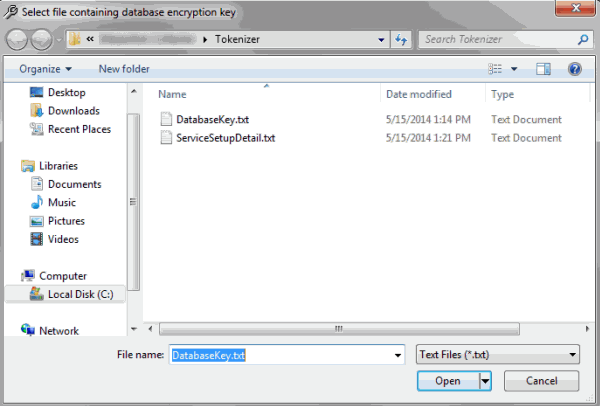Select Local Disk (C:) in navigation pane
600x406 pixels.
[x=65, y=294]
